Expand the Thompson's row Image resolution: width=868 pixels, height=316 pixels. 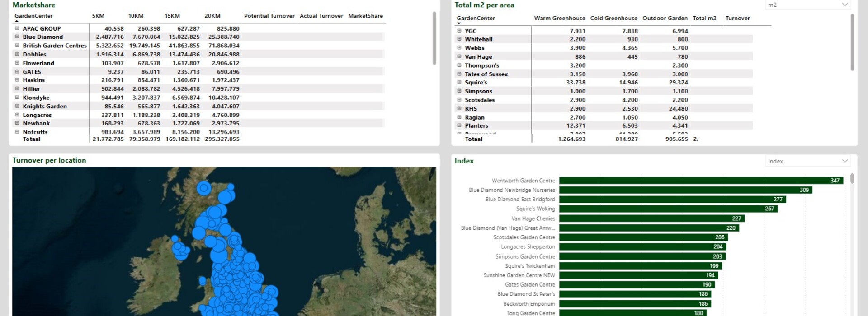(459, 65)
